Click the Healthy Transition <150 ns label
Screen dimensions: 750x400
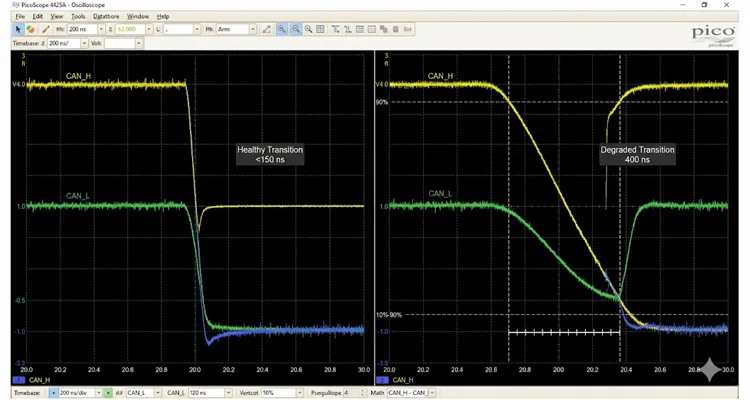pos(270,155)
